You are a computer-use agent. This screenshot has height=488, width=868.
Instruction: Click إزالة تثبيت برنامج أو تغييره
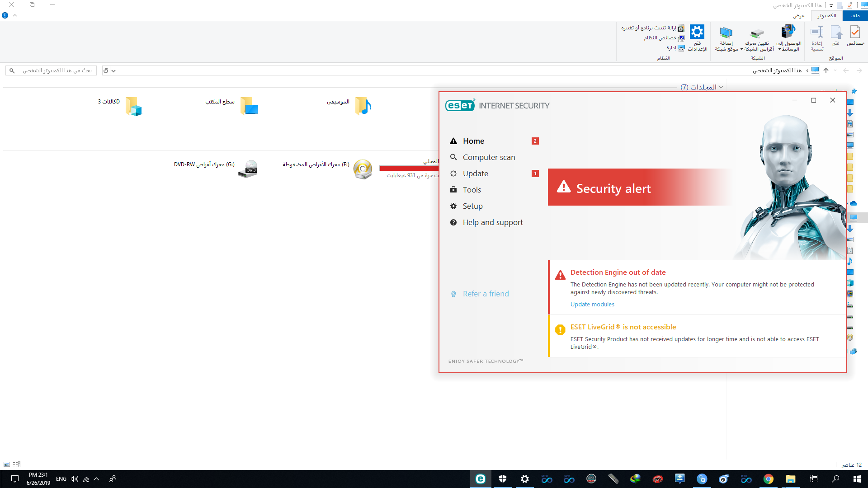pyautogui.click(x=652, y=28)
